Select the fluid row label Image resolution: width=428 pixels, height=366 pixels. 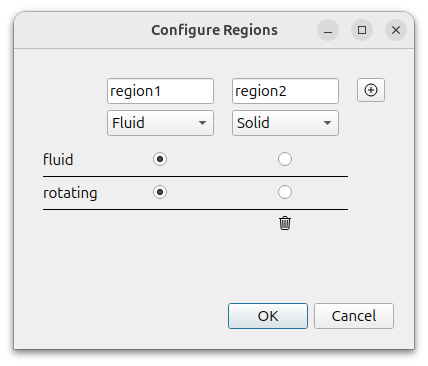click(58, 159)
